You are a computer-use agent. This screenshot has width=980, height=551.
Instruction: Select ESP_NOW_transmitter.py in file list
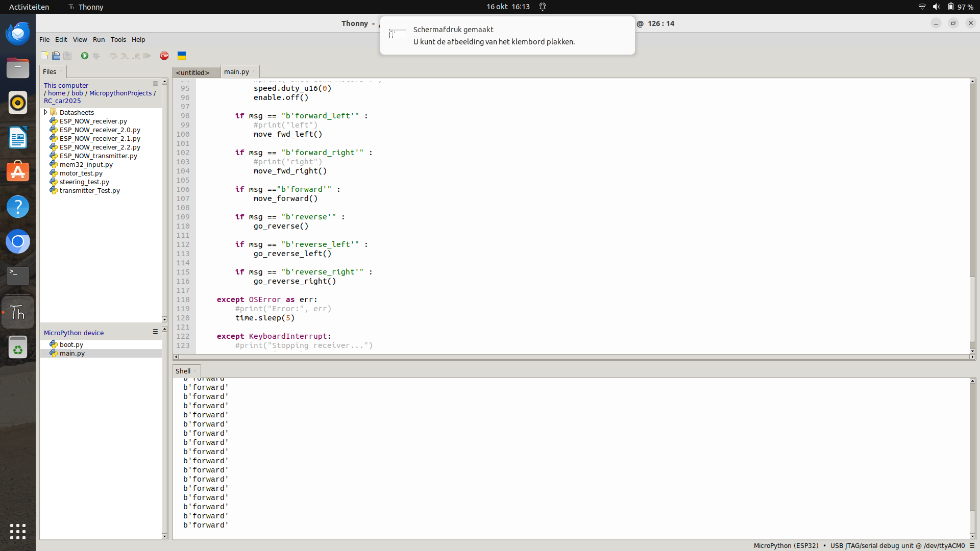98,156
